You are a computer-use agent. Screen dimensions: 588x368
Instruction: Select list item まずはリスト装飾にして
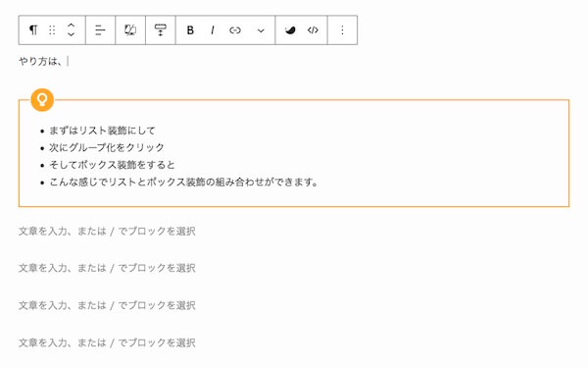102,131
